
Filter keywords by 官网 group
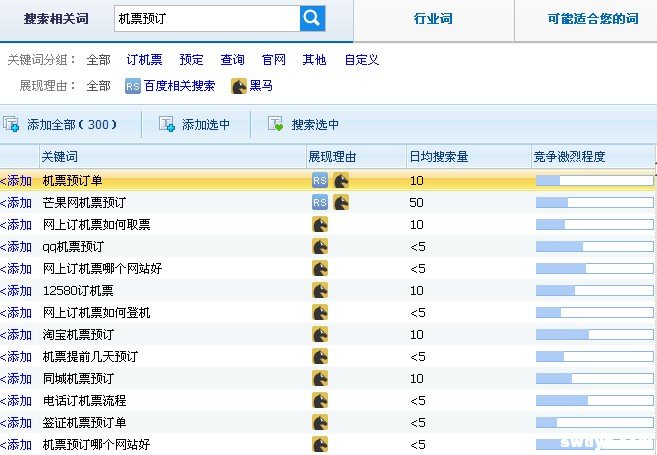coord(274,60)
